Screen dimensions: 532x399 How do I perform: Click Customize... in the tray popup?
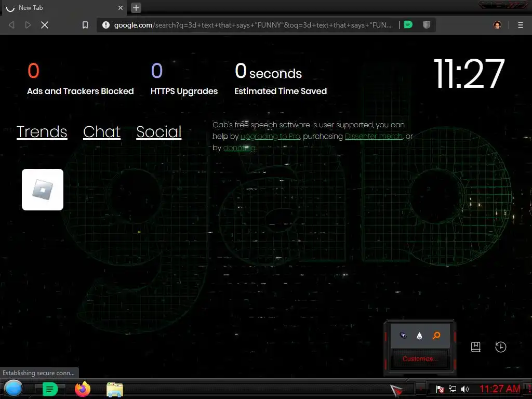click(419, 358)
